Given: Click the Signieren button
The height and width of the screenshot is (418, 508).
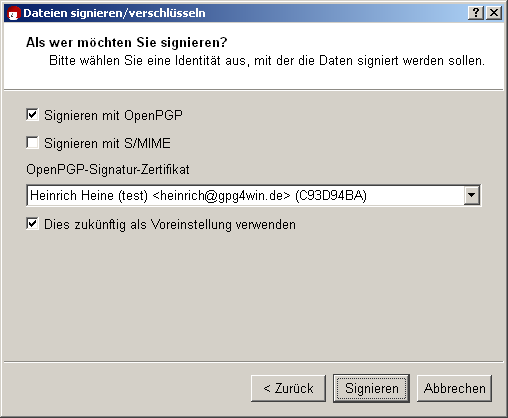Looking at the screenshot, I should click(371, 388).
